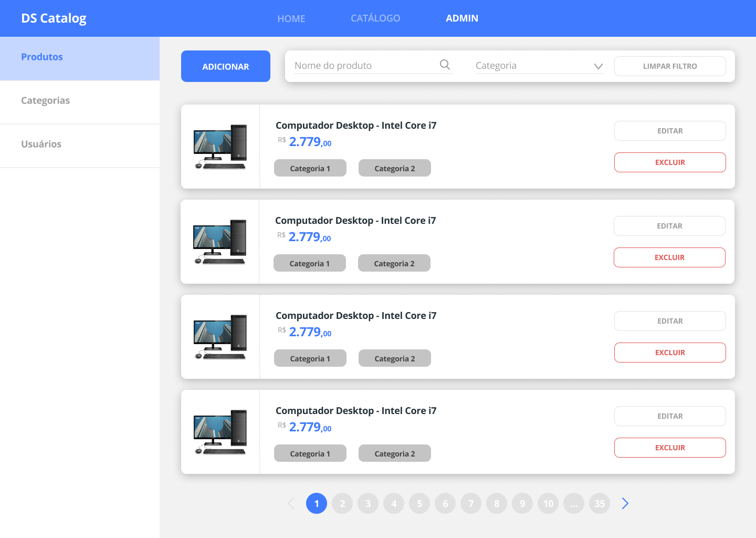Navigate to the HOME tab

click(291, 18)
